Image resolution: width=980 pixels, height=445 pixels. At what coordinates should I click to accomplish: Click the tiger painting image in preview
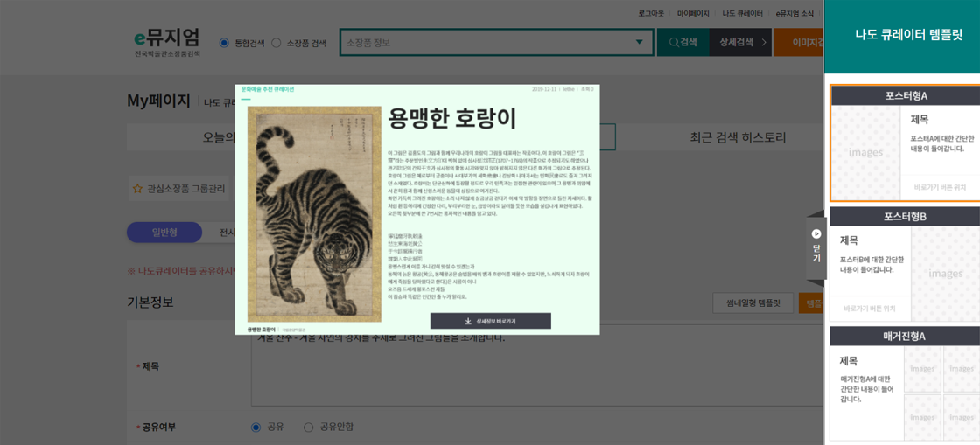pos(314,214)
